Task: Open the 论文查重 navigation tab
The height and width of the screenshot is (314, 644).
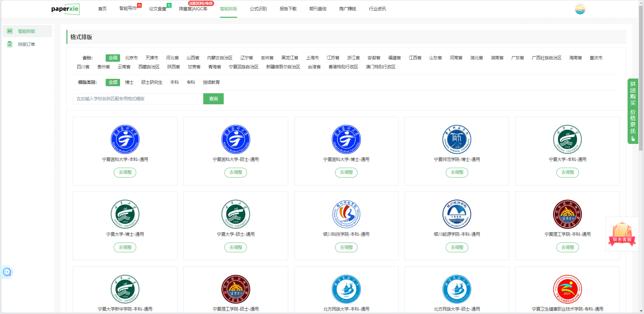Action: tap(158, 9)
